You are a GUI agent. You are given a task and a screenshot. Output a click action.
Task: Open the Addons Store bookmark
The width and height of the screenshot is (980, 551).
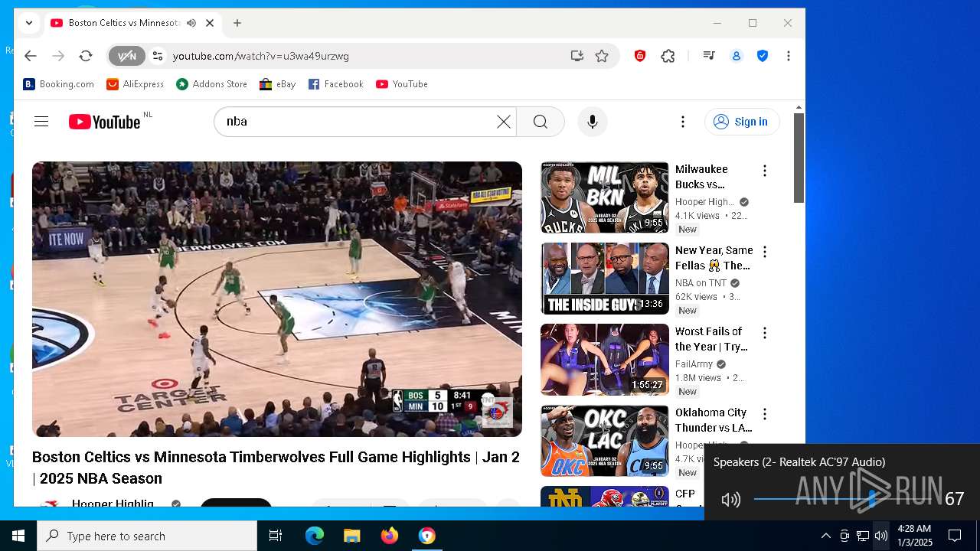click(212, 84)
